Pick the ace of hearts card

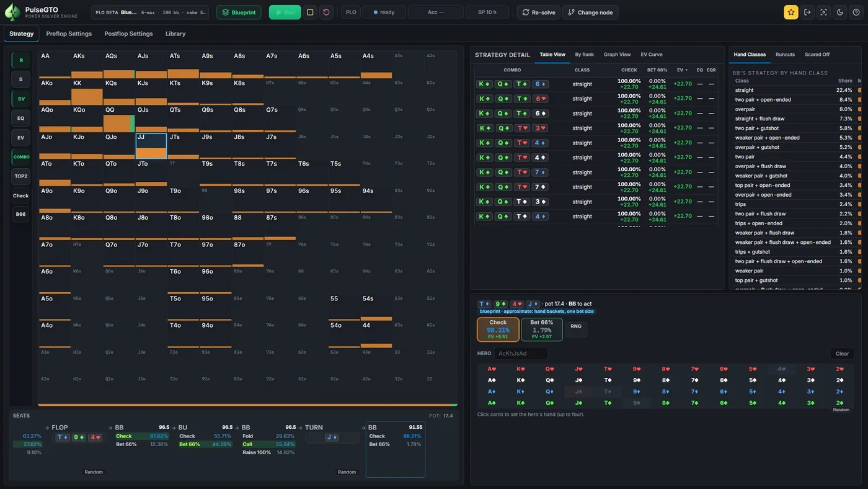point(492,369)
